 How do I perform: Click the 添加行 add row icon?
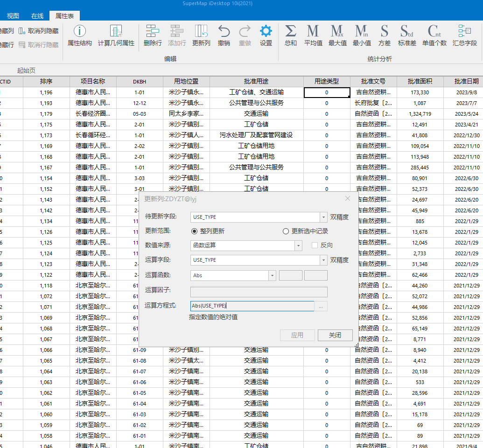177,35
